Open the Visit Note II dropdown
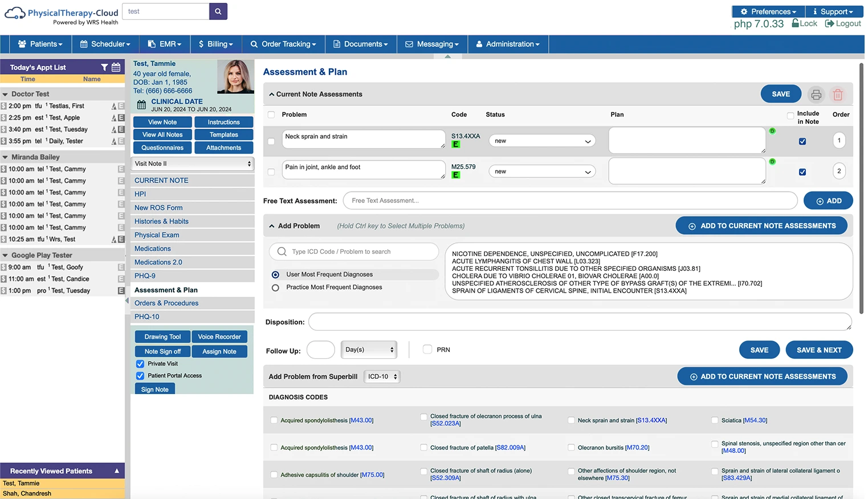Viewport: 868px width, 499px height. [x=191, y=164]
